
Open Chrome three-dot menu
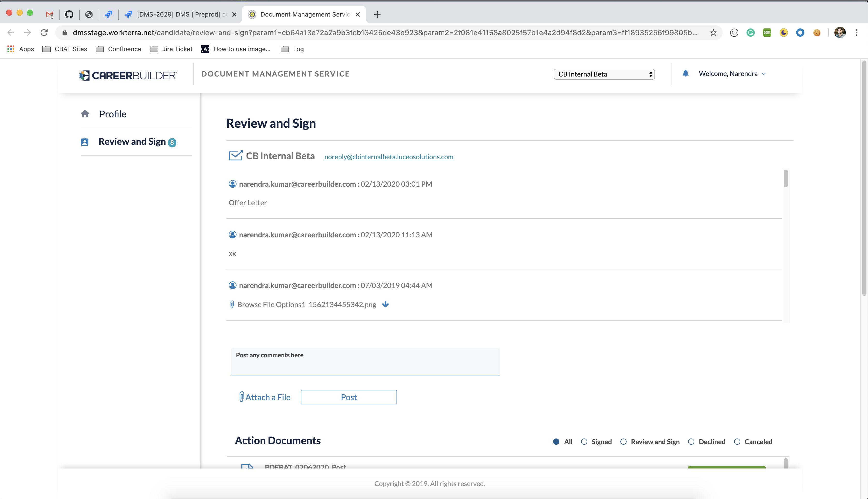856,33
